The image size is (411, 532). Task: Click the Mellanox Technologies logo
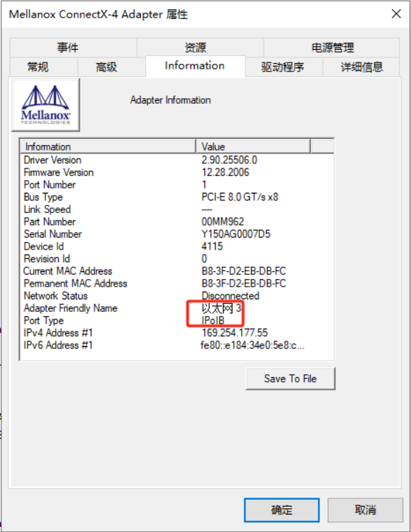46,105
